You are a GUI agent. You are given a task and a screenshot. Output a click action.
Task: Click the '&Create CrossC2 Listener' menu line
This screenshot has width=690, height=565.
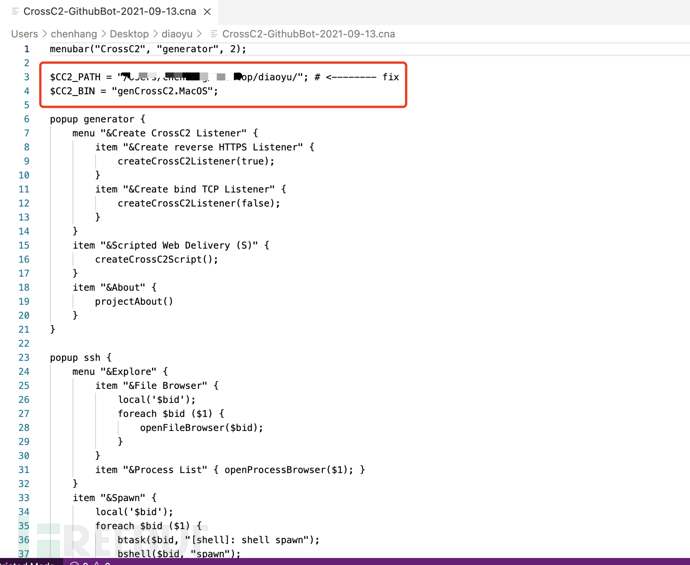click(x=165, y=133)
